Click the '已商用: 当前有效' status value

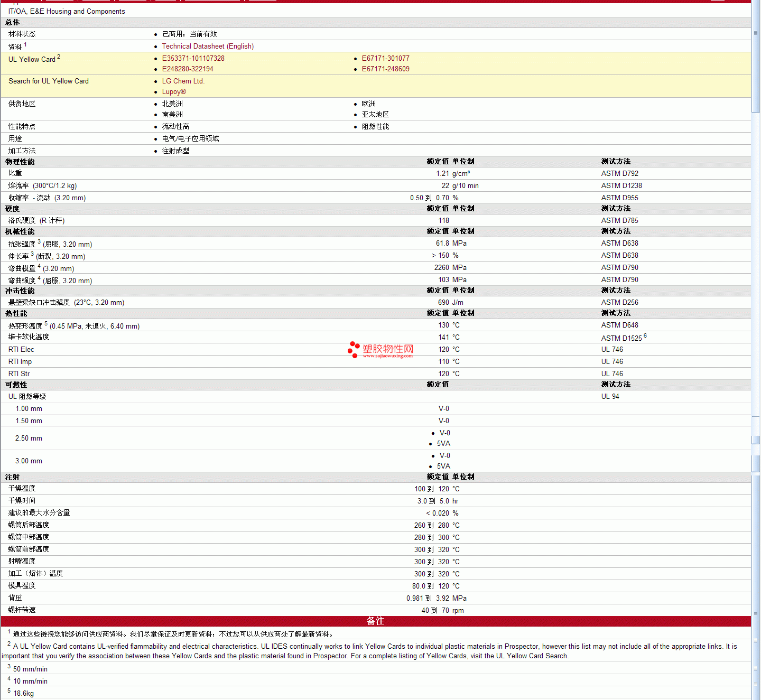(x=189, y=34)
